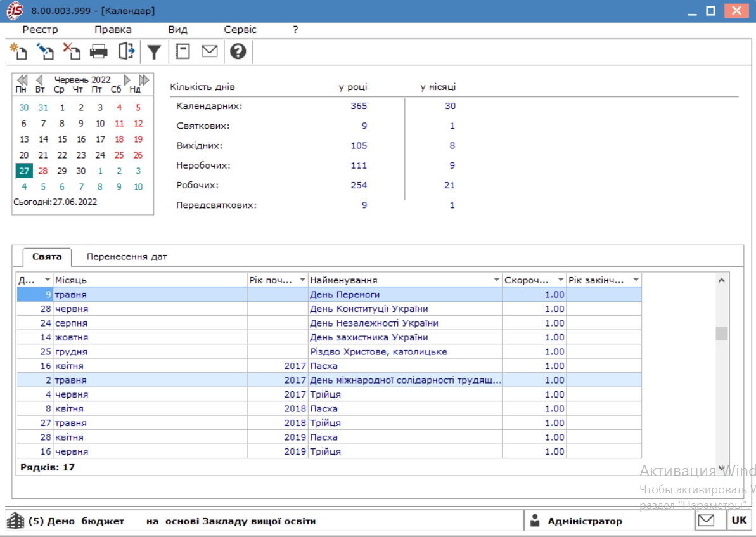The width and height of the screenshot is (756, 537).
Task: Click the 21 working days per month value
Action: point(449,184)
